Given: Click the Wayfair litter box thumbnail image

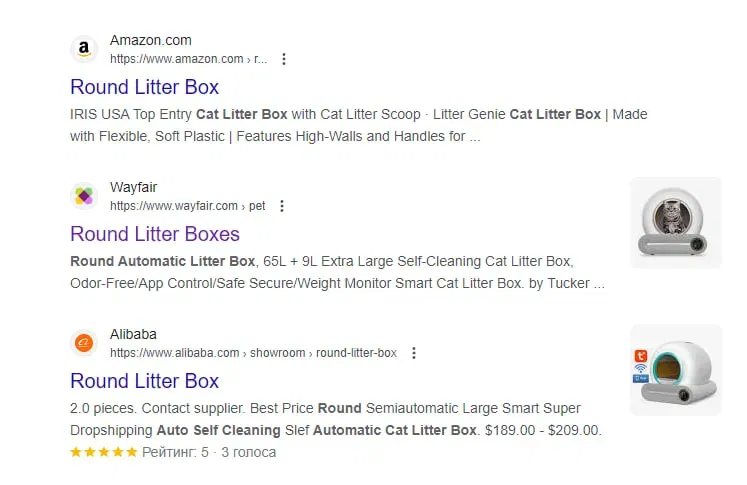Looking at the screenshot, I should [675, 222].
